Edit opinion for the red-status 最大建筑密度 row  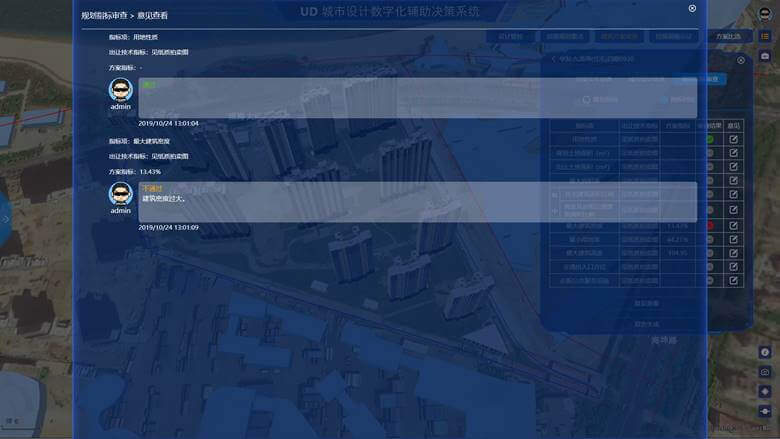tap(733, 226)
